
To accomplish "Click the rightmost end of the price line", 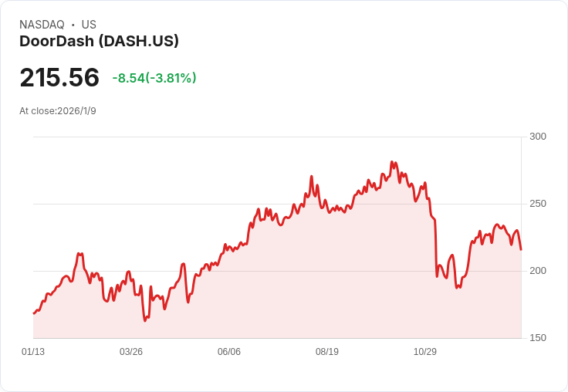I will pyautogui.click(x=521, y=249).
